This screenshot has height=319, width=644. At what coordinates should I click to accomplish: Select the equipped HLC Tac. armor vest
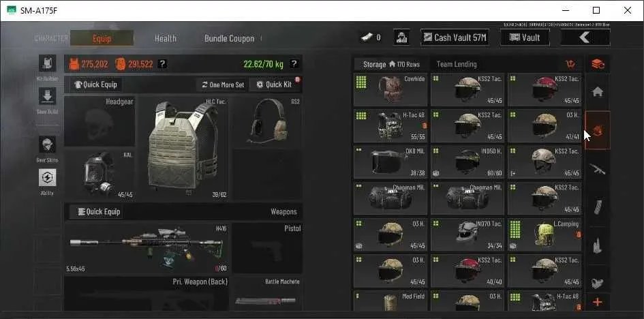point(183,148)
